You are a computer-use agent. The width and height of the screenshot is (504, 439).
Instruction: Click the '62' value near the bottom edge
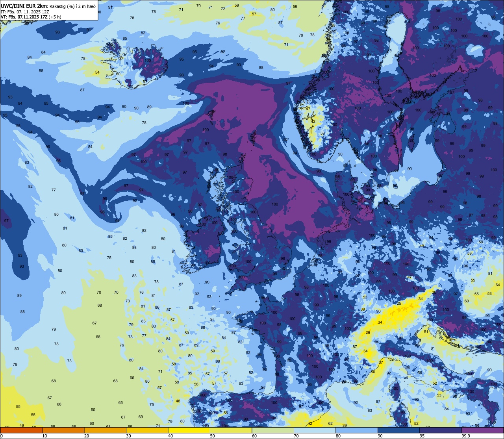(x=330, y=424)
